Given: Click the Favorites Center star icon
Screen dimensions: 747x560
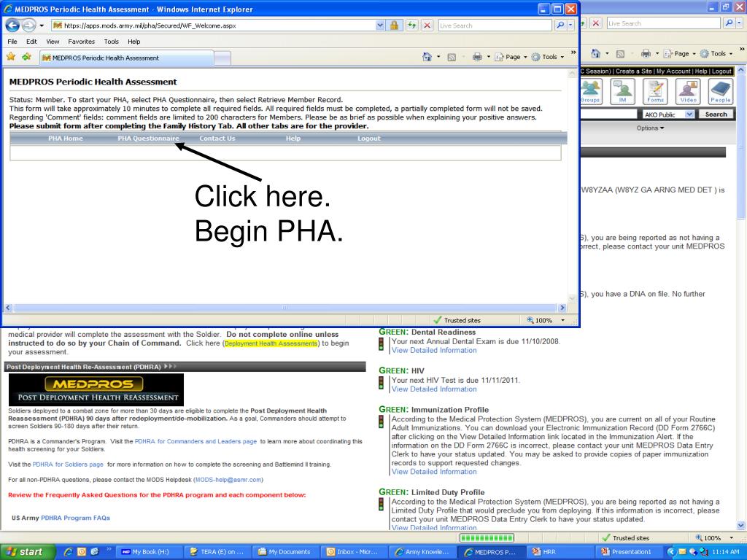Looking at the screenshot, I should 11,57.
